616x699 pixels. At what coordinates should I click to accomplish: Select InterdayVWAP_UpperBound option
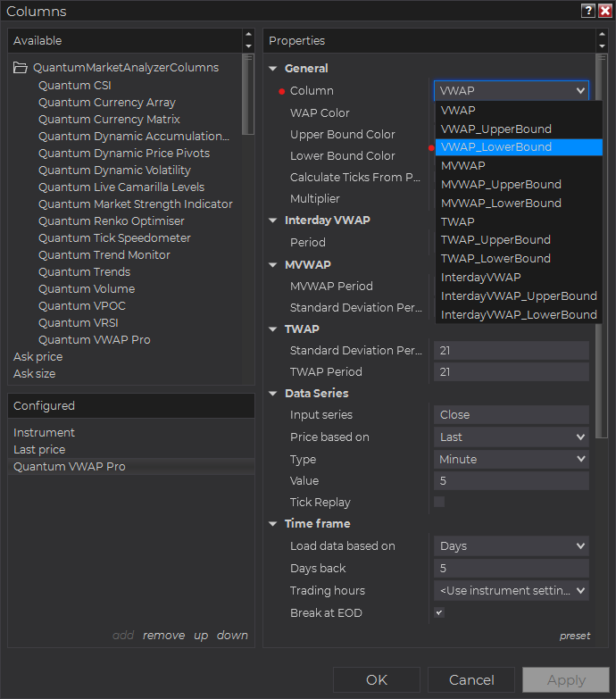pos(519,296)
